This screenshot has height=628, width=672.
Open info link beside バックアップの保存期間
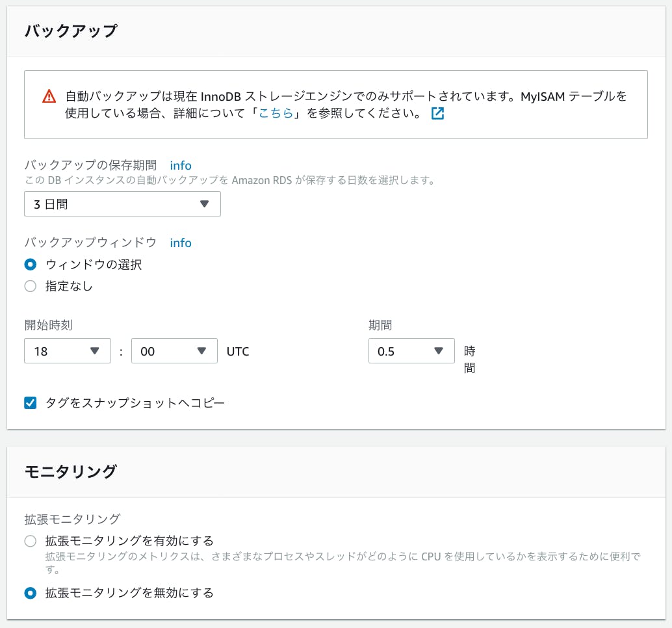pos(181,166)
